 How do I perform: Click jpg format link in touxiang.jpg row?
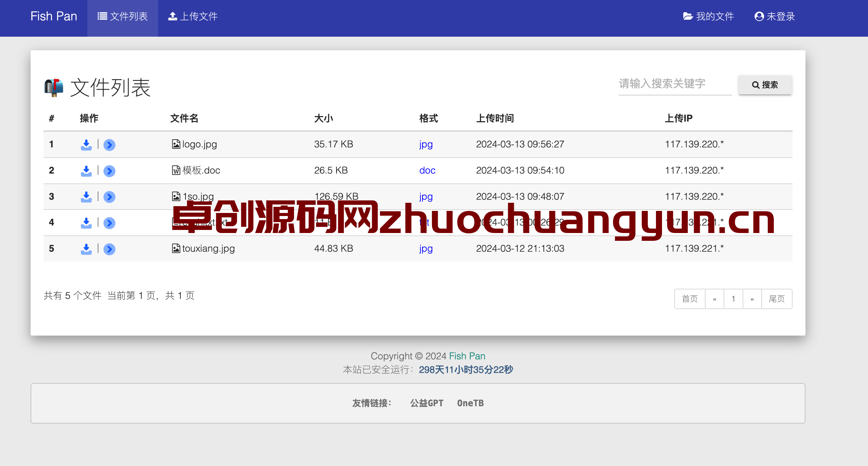coord(426,249)
